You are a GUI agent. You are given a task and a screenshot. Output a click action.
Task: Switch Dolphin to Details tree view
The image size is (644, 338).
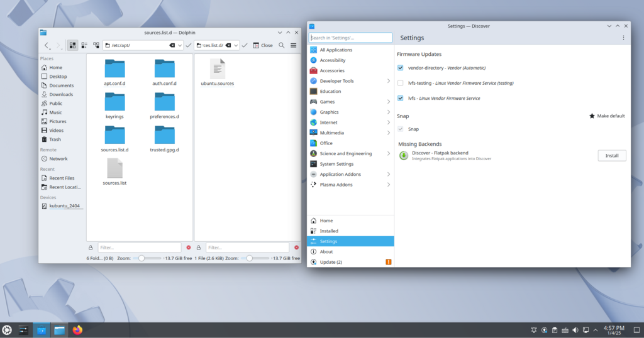(x=96, y=45)
